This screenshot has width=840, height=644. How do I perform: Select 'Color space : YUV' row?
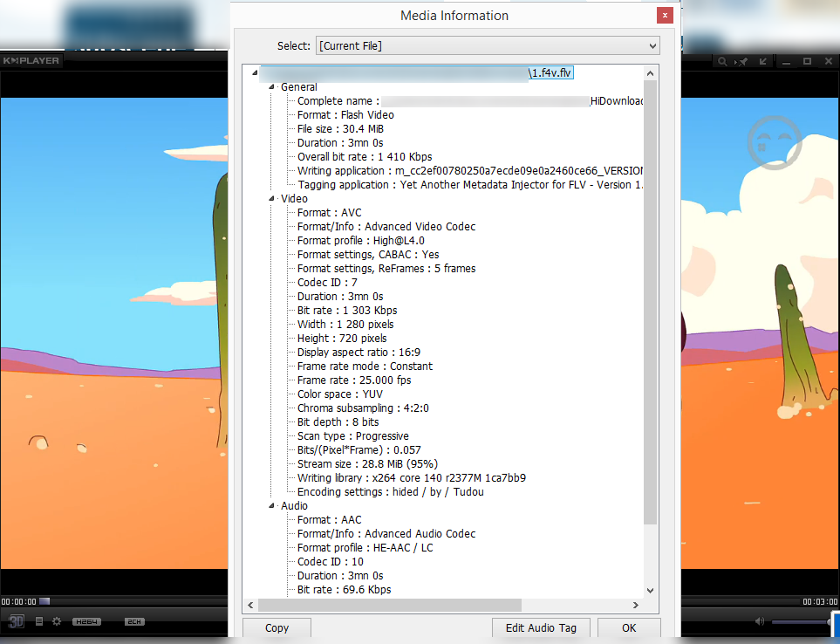(x=340, y=394)
